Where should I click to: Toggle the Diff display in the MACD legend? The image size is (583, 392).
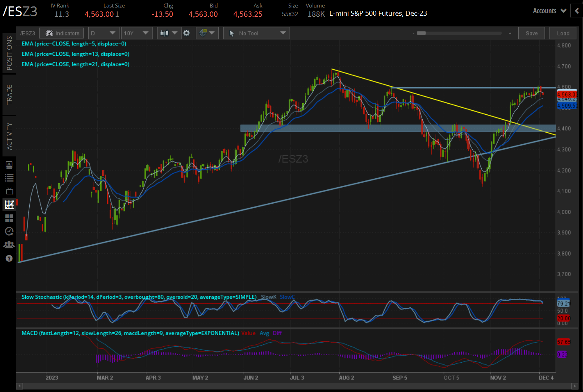[x=278, y=333]
